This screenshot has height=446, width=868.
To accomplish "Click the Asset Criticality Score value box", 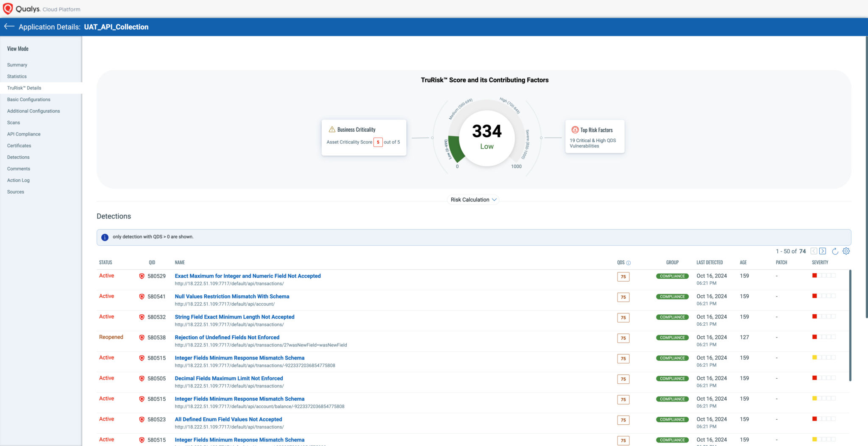I will 378,142.
